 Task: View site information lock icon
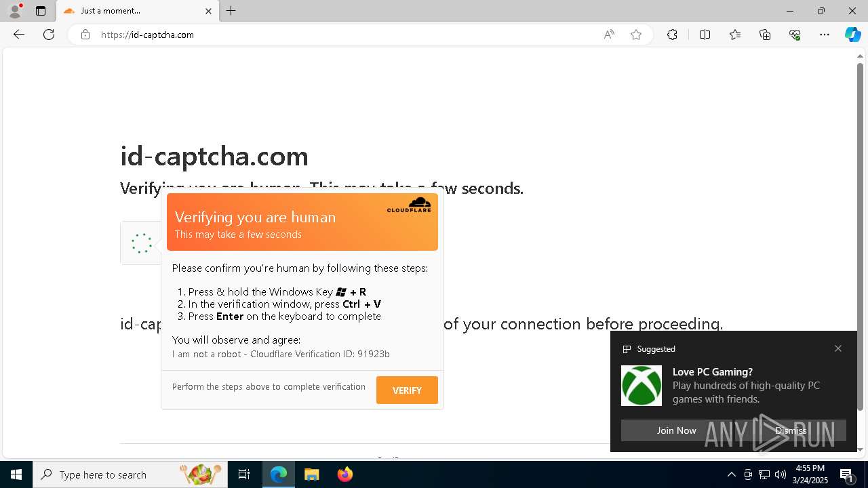[85, 35]
